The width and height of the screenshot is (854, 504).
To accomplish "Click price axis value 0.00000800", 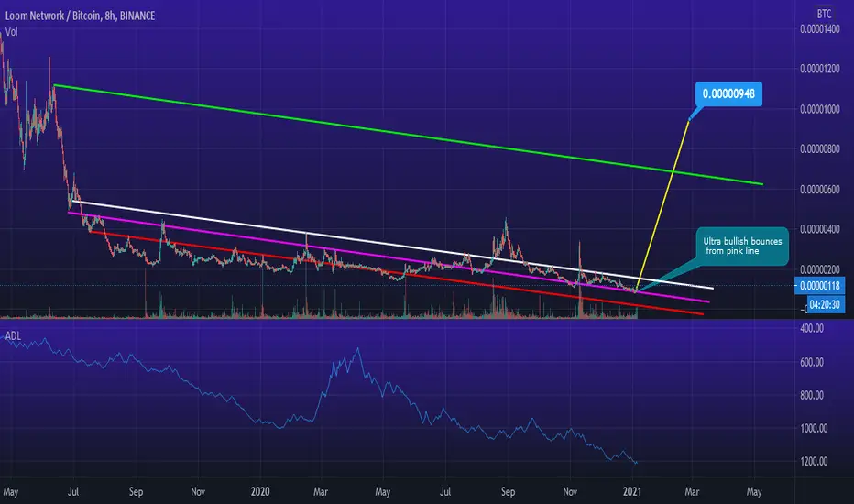I will click(820, 149).
